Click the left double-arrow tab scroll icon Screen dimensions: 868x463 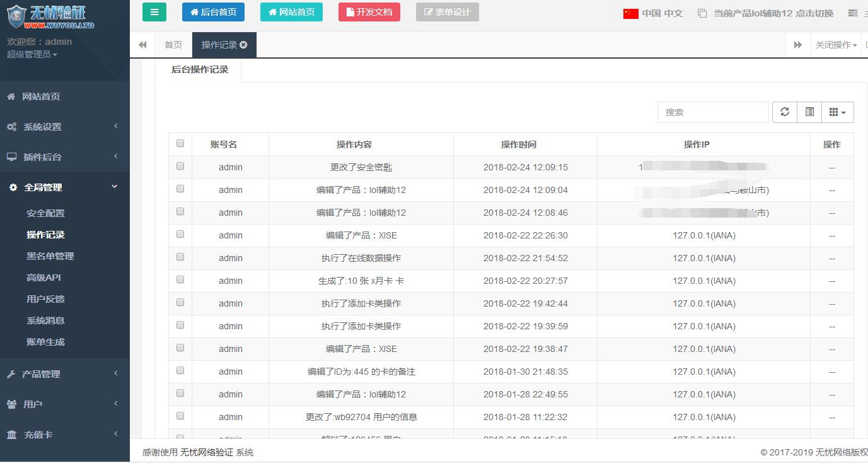tap(142, 45)
